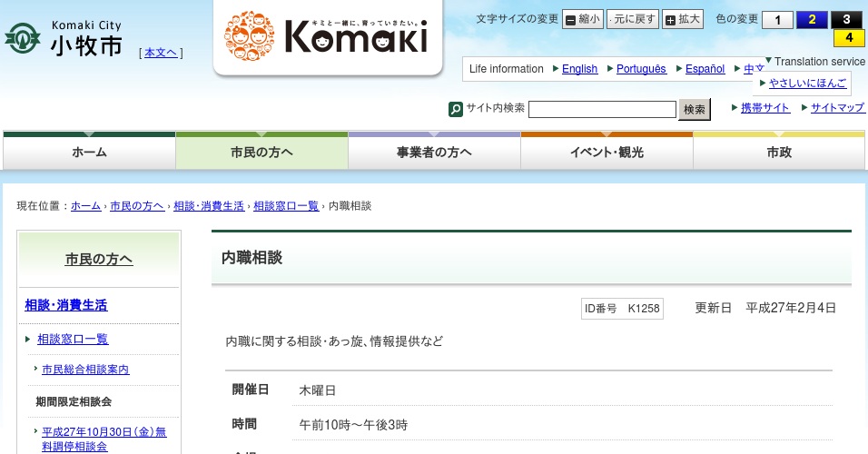Click the Komaki city logo banner

pyautogui.click(x=328, y=36)
